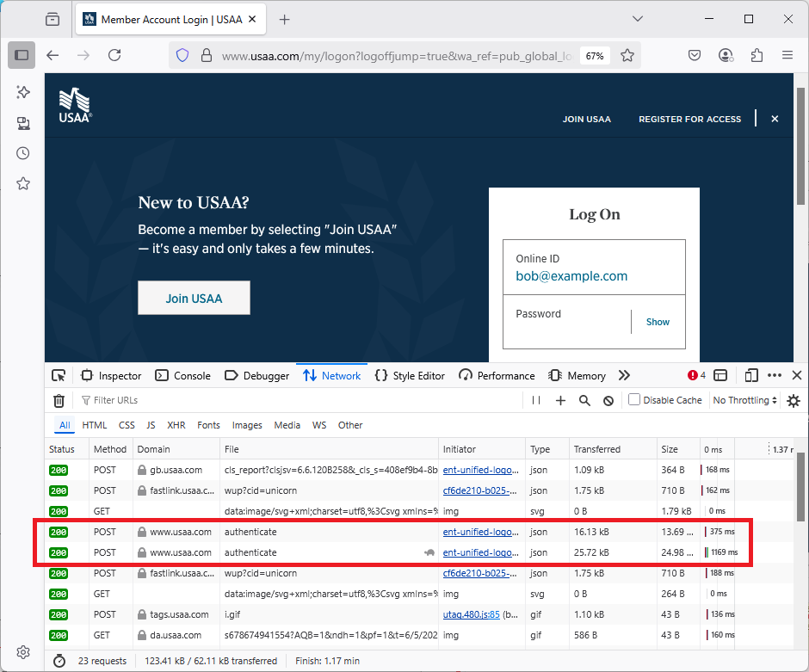Open the AI chatbot sidebar sparkle icon

click(23, 92)
